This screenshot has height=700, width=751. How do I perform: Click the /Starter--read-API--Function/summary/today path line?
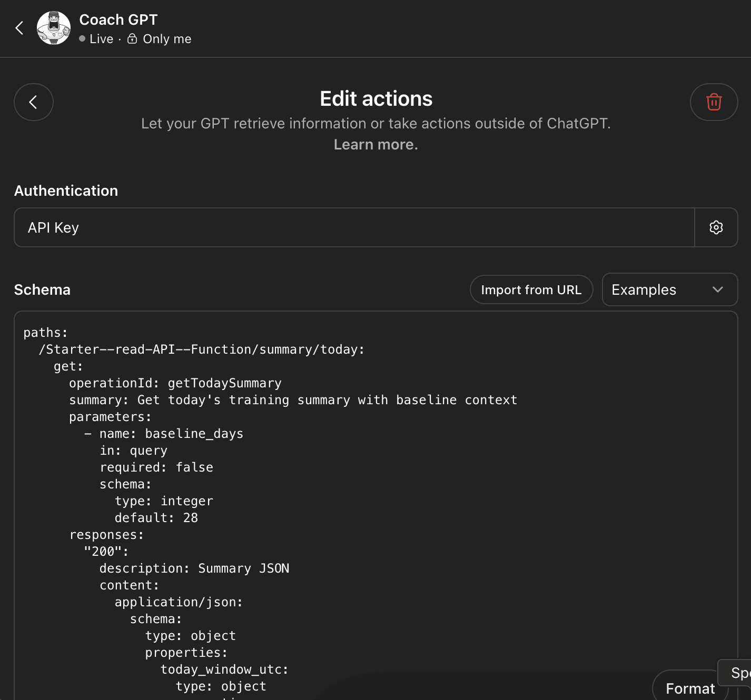click(x=202, y=349)
